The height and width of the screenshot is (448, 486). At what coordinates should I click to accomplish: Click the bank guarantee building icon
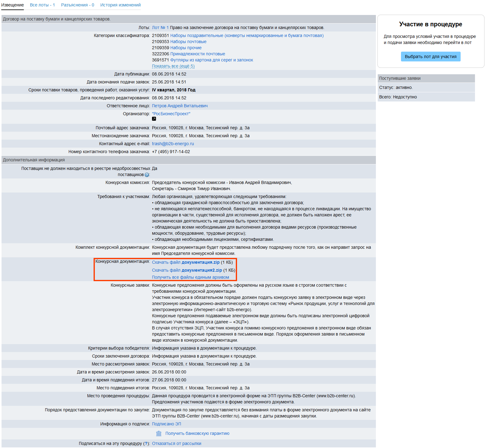coord(159,433)
